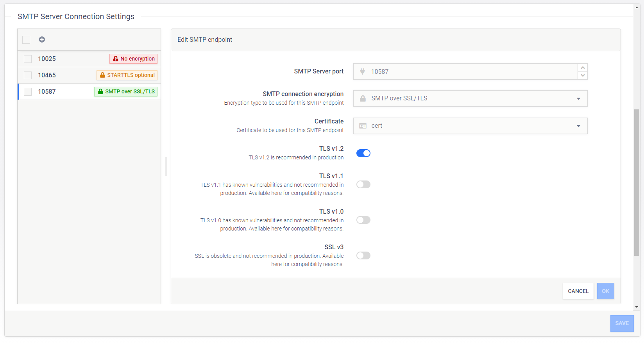Enable the TLS v1.0 toggle
The image size is (644, 343).
tap(363, 220)
